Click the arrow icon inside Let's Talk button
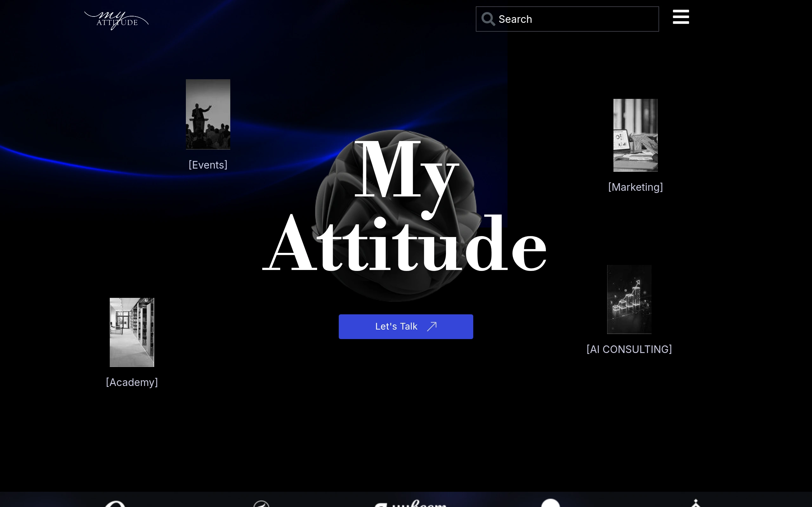 432,326
